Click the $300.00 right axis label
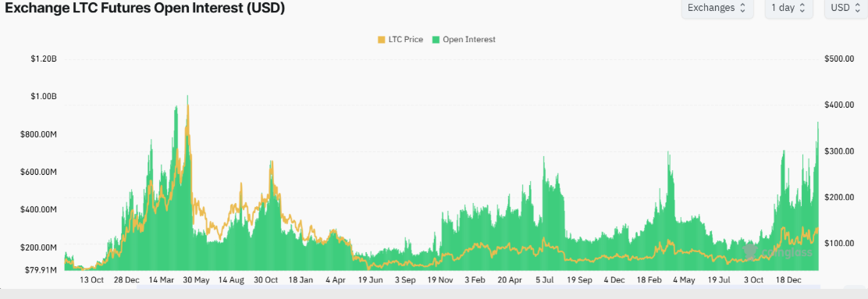This screenshot has width=868, height=299. (x=838, y=151)
